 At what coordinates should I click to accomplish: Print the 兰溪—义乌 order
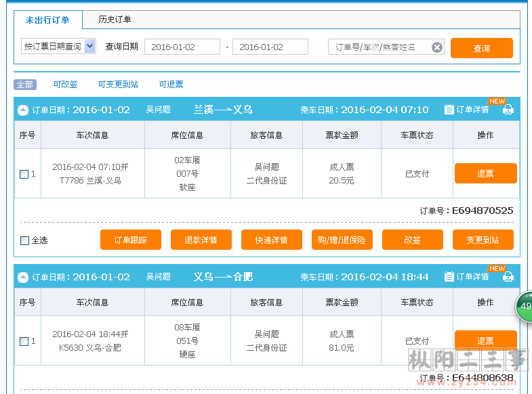(x=508, y=110)
